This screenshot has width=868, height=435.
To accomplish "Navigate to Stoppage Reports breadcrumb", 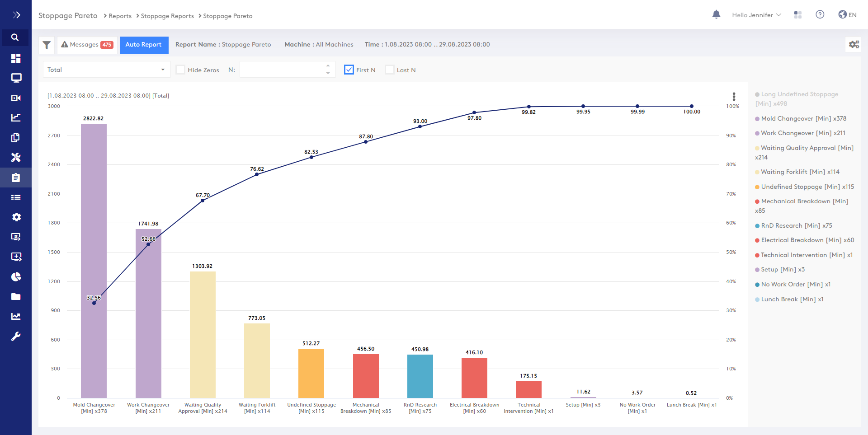I will tap(167, 16).
